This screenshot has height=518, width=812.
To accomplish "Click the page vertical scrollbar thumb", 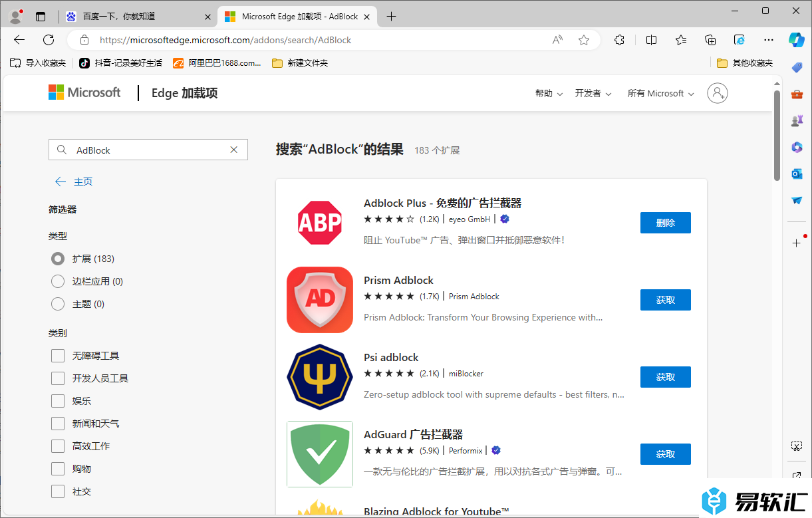I will 777,136.
